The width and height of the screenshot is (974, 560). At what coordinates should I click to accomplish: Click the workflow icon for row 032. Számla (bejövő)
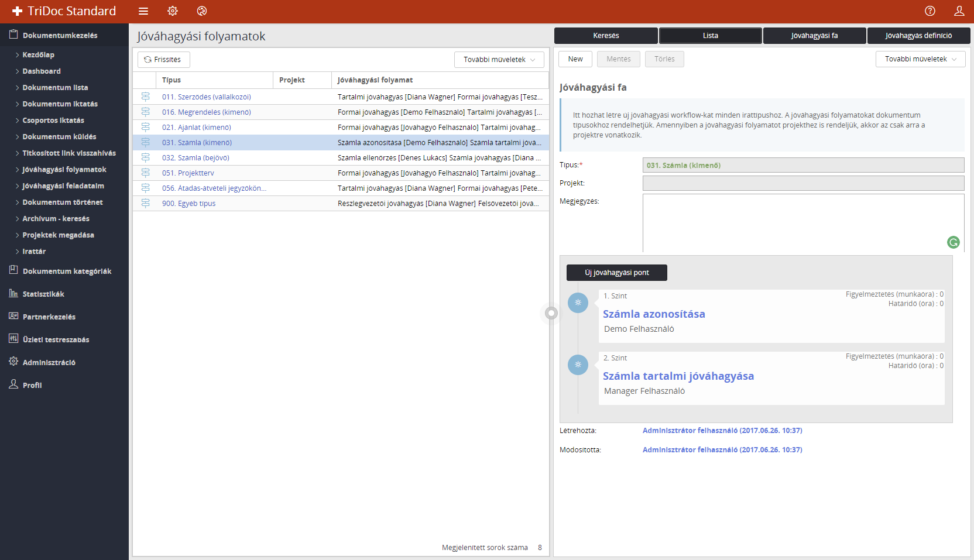(x=145, y=158)
